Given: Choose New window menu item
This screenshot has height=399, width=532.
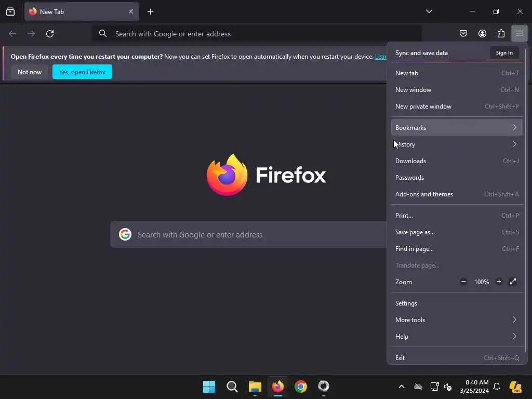Looking at the screenshot, I should 457,89.
